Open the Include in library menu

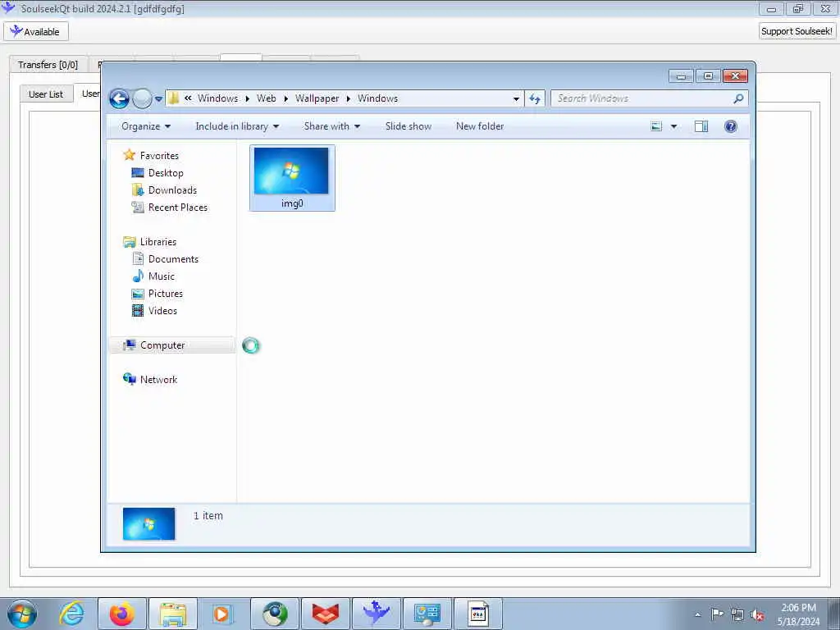(x=237, y=126)
